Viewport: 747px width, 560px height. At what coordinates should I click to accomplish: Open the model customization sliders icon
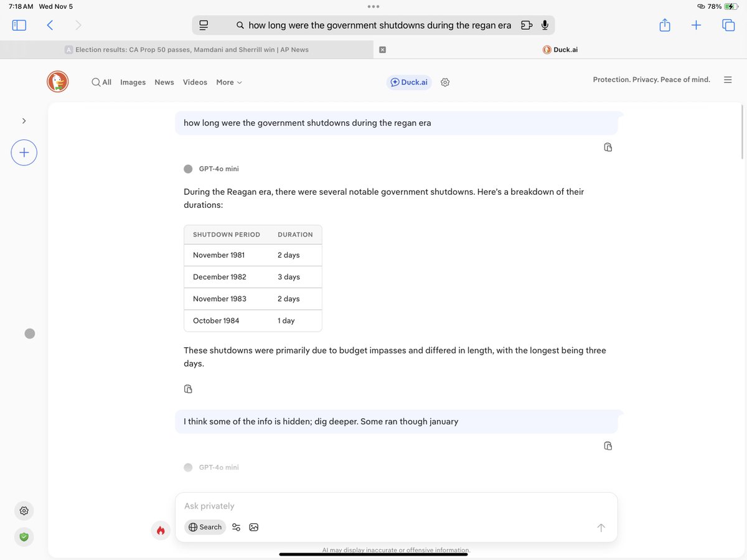(x=236, y=527)
